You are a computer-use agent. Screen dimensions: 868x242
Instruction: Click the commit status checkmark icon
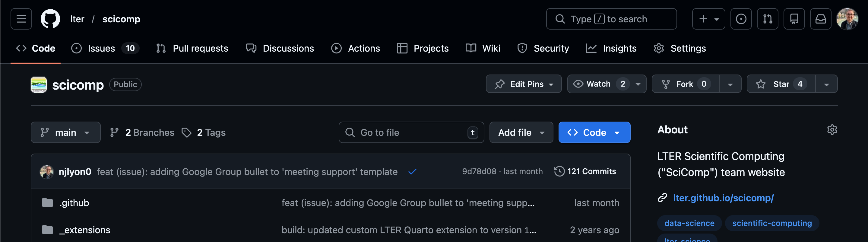(412, 172)
